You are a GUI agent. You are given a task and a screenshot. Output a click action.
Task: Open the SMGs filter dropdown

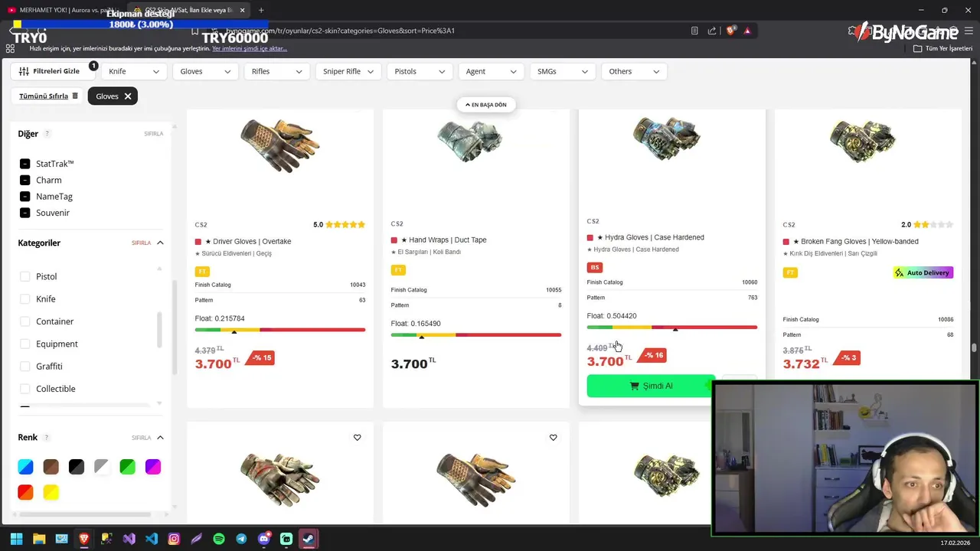click(x=563, y=71)
